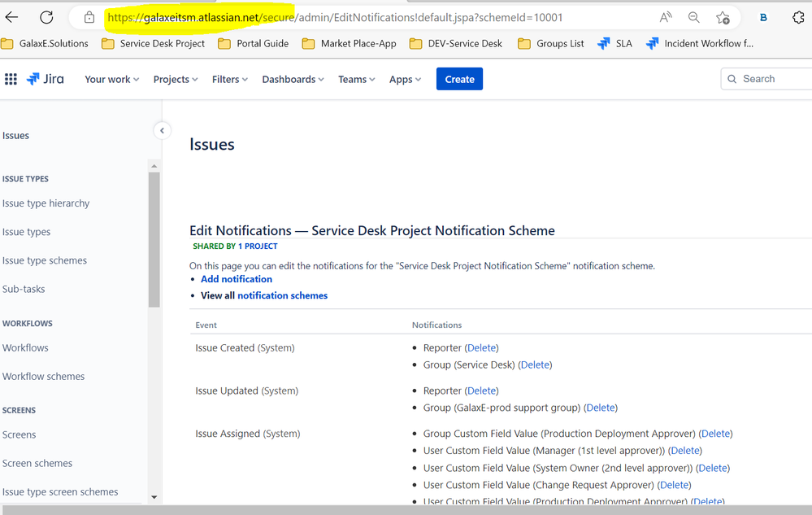Click the notification schemes link
The image size is (812, 515).
282,295
